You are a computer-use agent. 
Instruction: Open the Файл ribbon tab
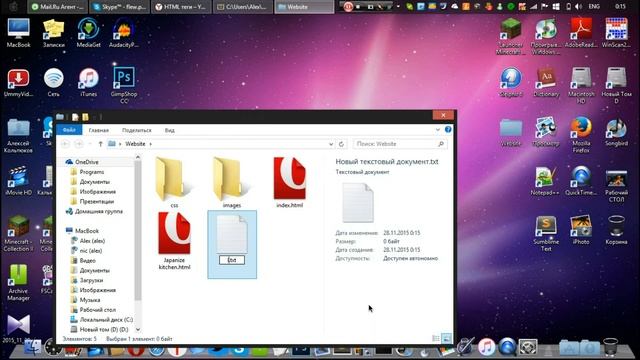(69, 130)
